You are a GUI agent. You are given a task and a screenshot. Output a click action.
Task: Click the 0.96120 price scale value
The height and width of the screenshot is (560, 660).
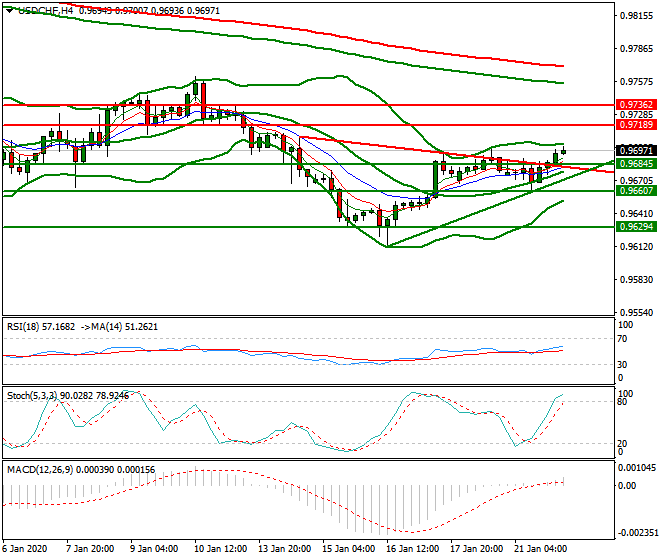(x=636, y=247)
